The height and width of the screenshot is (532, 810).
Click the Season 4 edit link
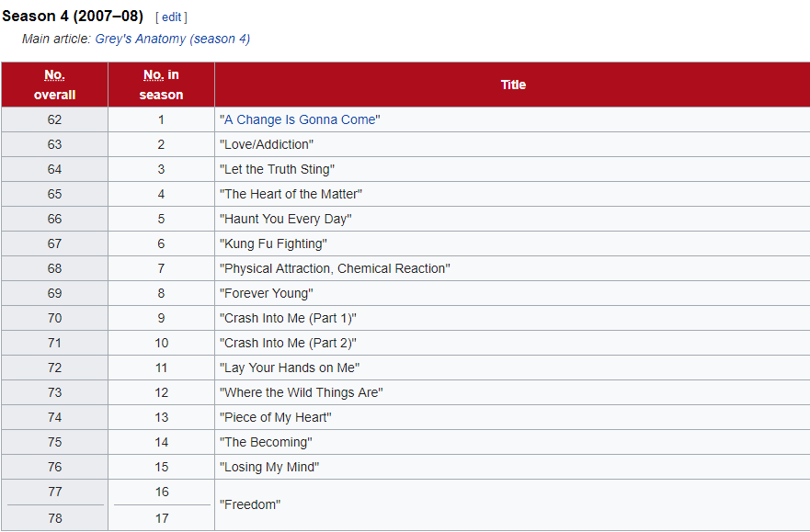tap(172, 17)
